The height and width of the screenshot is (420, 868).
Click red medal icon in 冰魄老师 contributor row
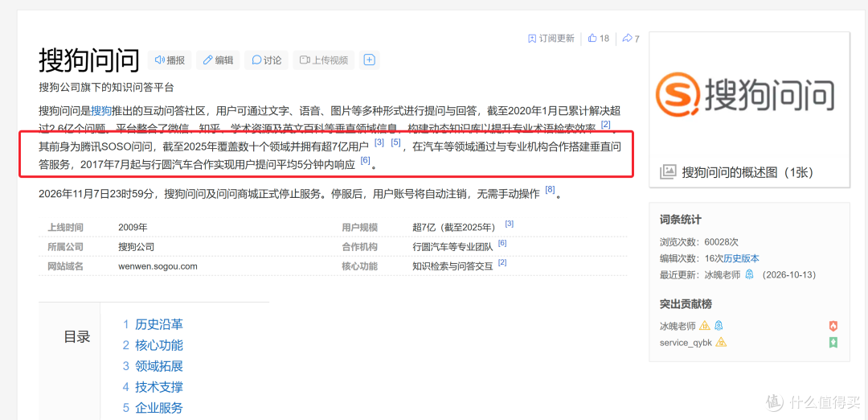(833, 326)
